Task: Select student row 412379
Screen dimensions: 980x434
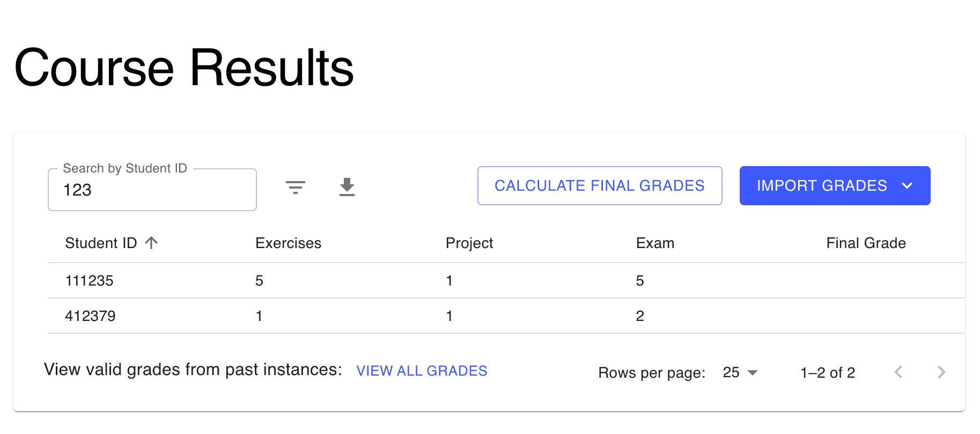Action: [90, 316]
